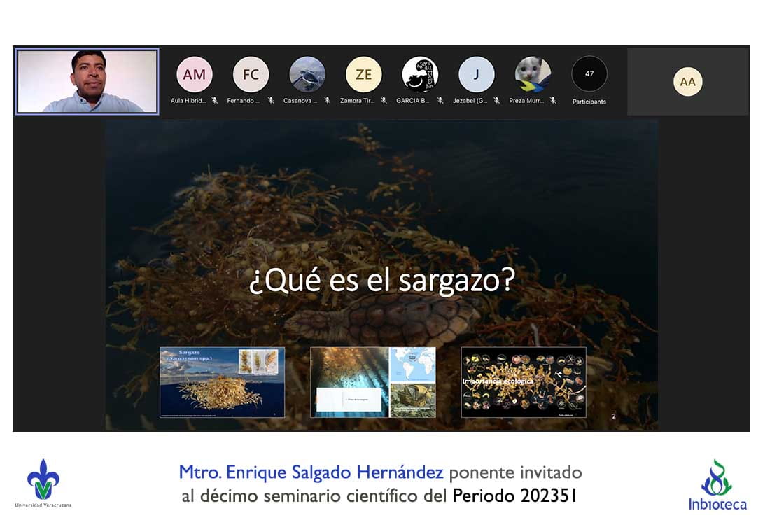Click the AA avatar tile
Image resolution: width=763 pixels, height=532 pixels.
[x=687, y=82]
